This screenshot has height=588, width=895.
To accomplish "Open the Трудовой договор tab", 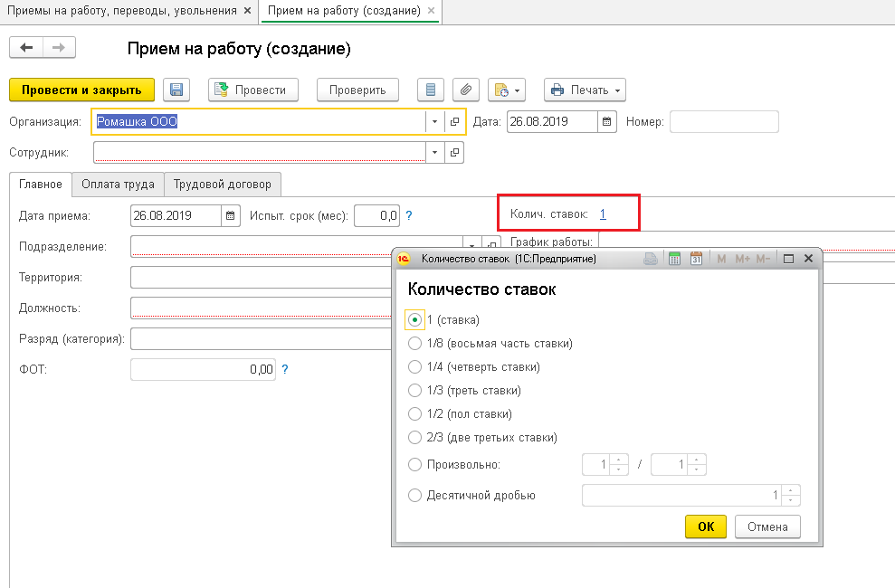I will [223, 185].
